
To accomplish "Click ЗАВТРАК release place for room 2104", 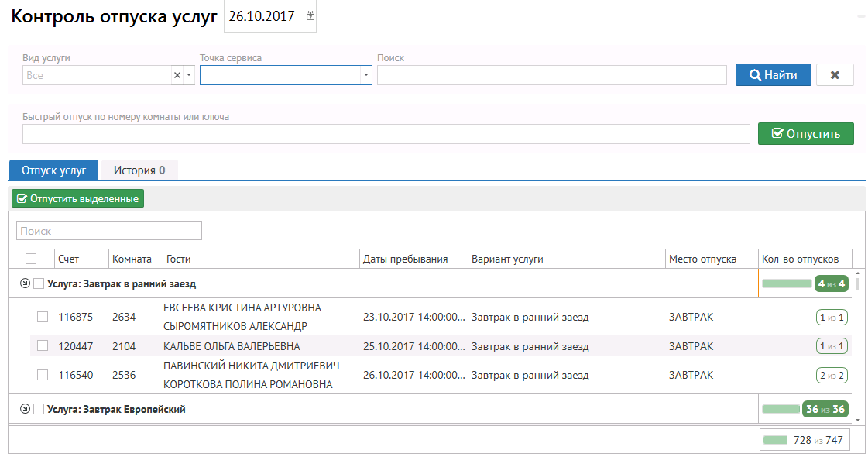I will click(691, 346).
